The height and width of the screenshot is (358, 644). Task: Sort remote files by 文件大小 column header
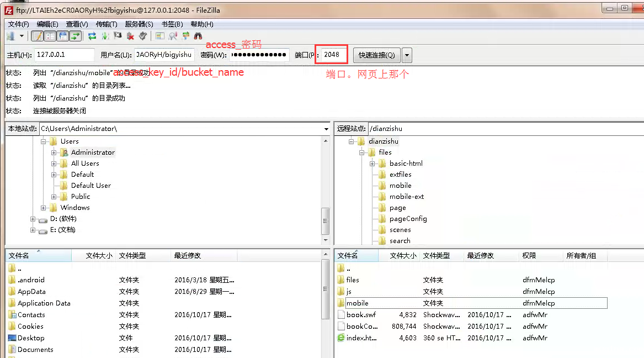pos(403,256)
